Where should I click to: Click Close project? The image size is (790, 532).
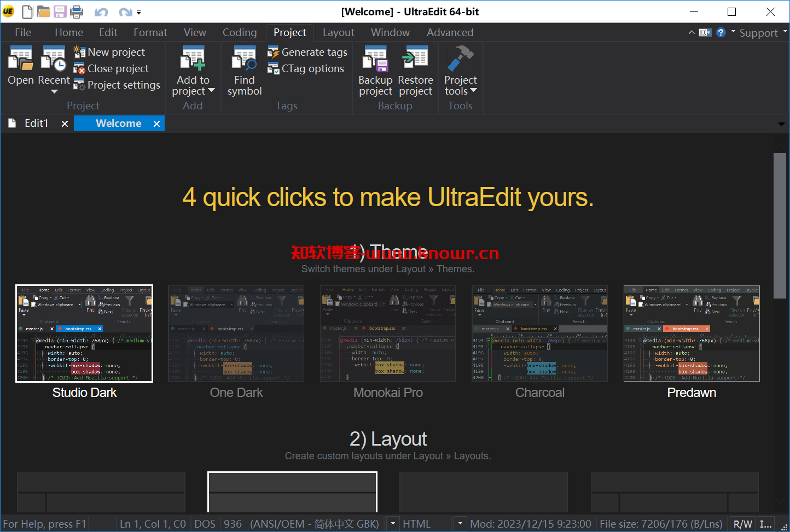coord(111,68)
